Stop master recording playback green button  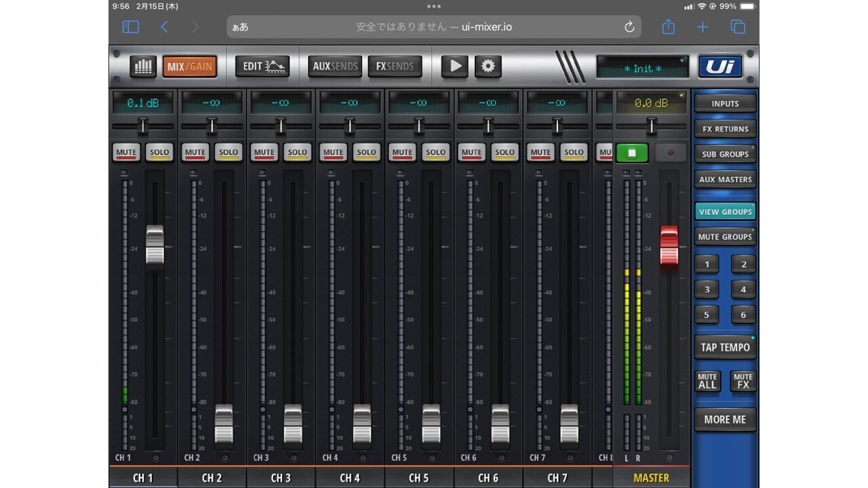(632, 152)
